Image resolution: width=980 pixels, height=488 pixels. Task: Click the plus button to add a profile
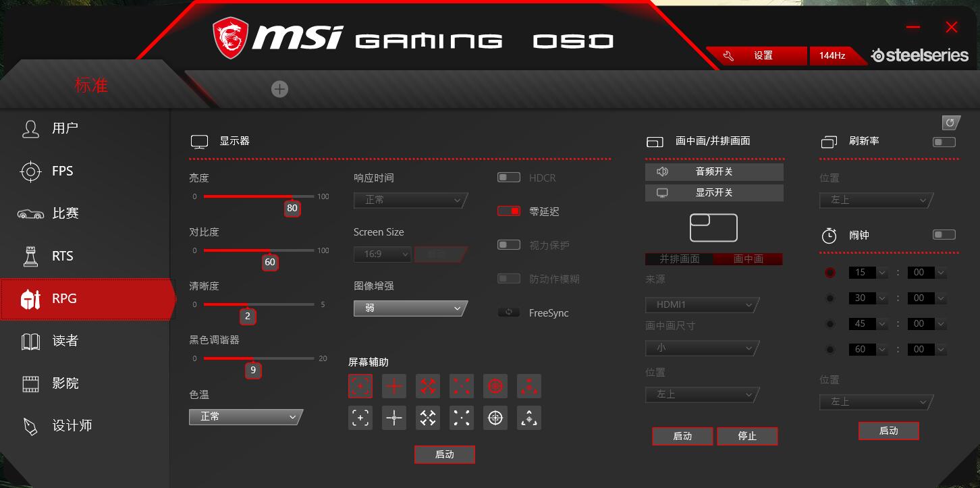pyautogui.click(x=279, y=88)
